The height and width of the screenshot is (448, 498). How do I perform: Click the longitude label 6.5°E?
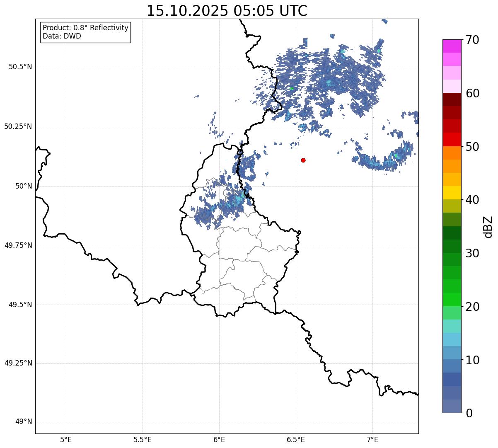pyautogui.click(x=296, y=439)
